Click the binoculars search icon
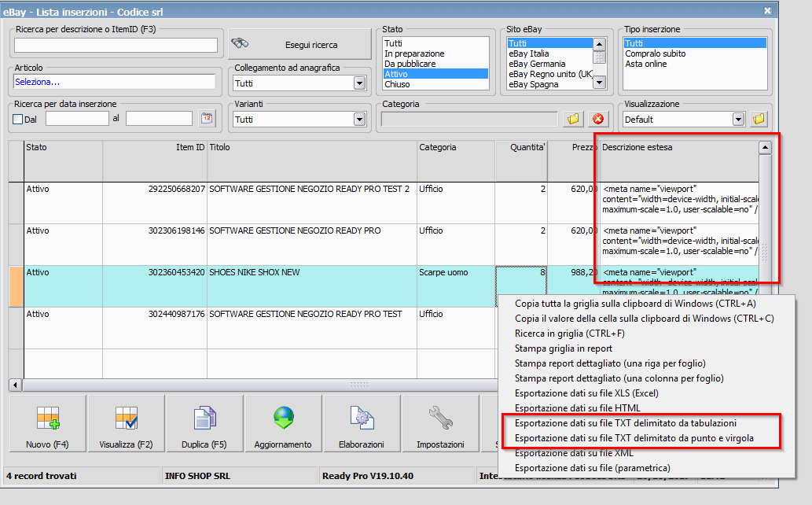Image resolution: width=812 pixels, height=505 pixels. coord(240,43)
